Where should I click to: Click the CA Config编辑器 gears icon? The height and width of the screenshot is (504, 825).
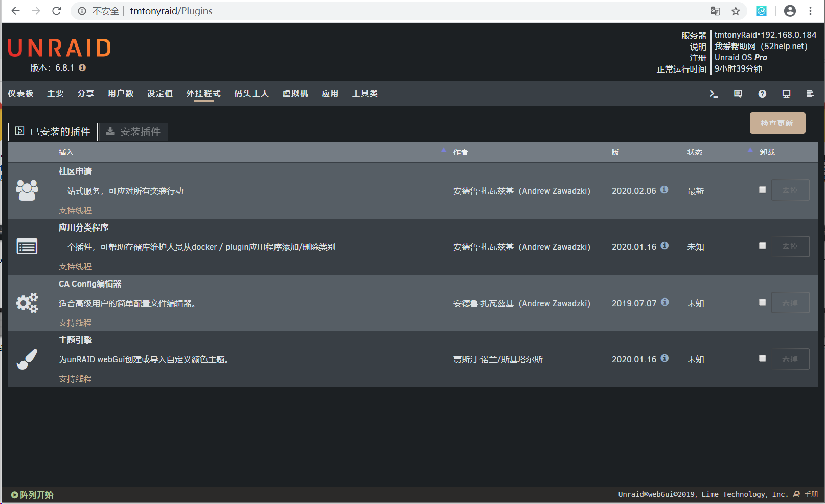(x=27, y=303)
